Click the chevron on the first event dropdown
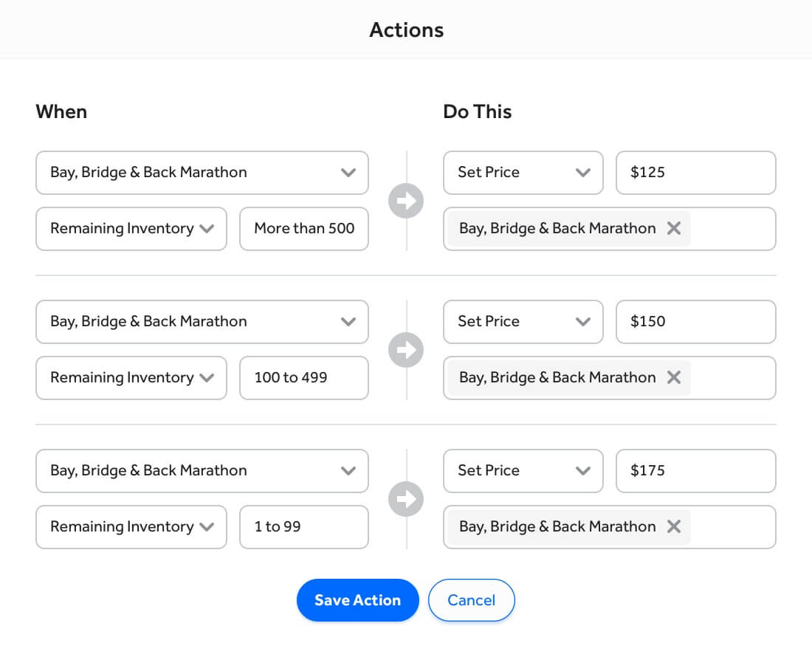 348,173
